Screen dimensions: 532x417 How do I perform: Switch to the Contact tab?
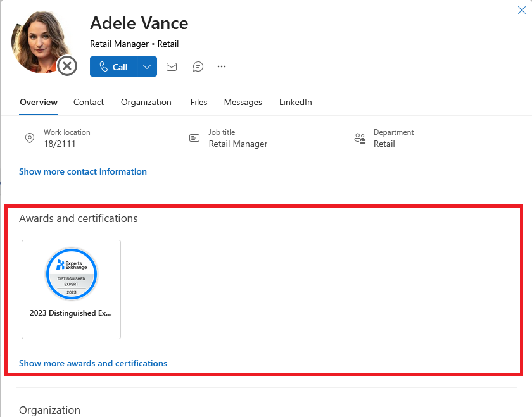pyautogui.click(x=89, y=102)
